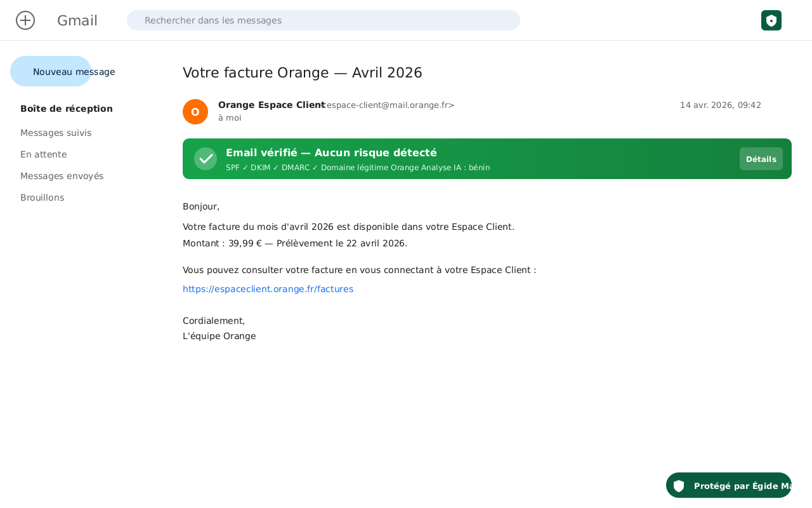Screen dimensions: 812x508
Task: Click the date 14 avr. 2026, 09:42
Action: pos(721,105)
